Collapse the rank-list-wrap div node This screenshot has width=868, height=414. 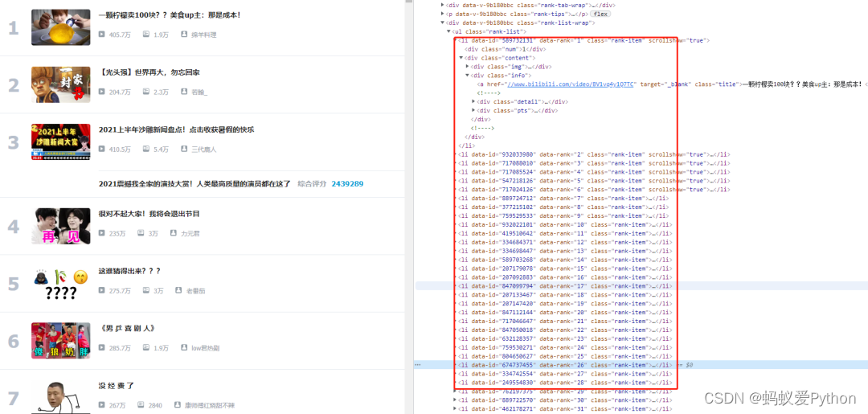pos(442,23)
